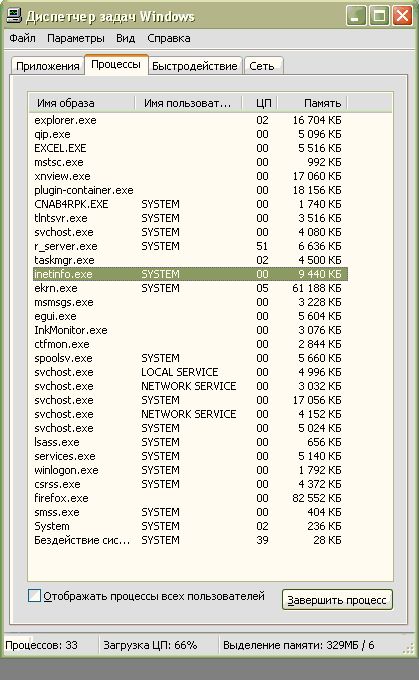Screen dimensions: 419x680
Task: Switch to the Сеть tab
Action: click(x=262, y=66)
